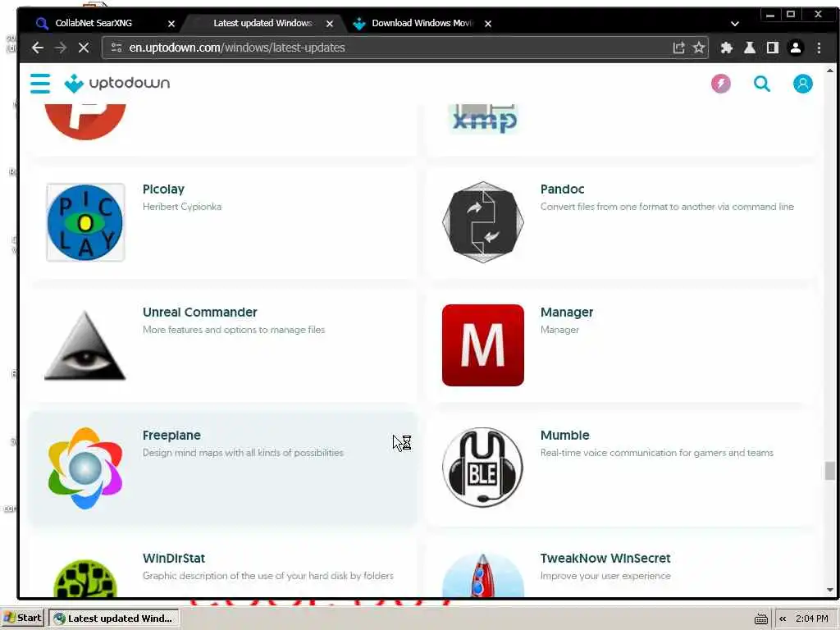Open the Freeplane title link
Viewport: 840px width, 630px height.
pos(171,436)
